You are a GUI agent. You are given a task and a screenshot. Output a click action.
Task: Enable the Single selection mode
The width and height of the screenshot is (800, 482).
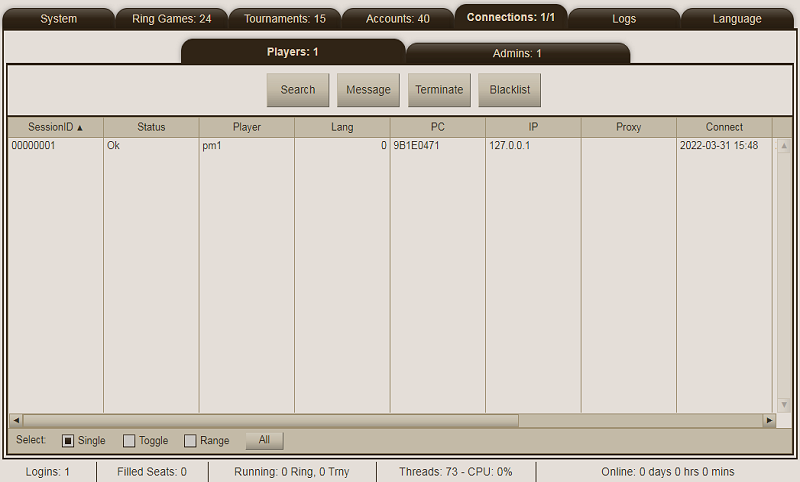(69, 441)
